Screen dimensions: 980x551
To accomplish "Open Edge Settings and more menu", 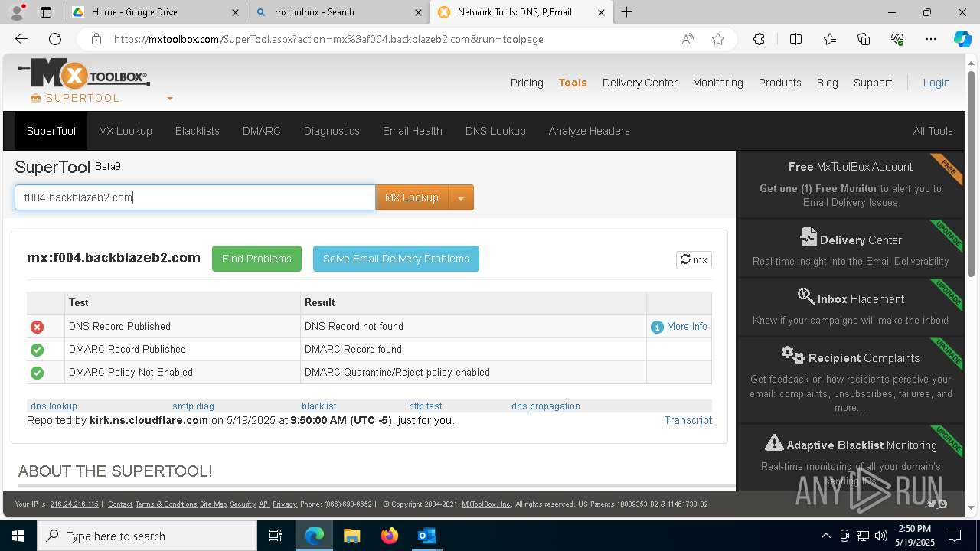I will click(x=931, y=39).
